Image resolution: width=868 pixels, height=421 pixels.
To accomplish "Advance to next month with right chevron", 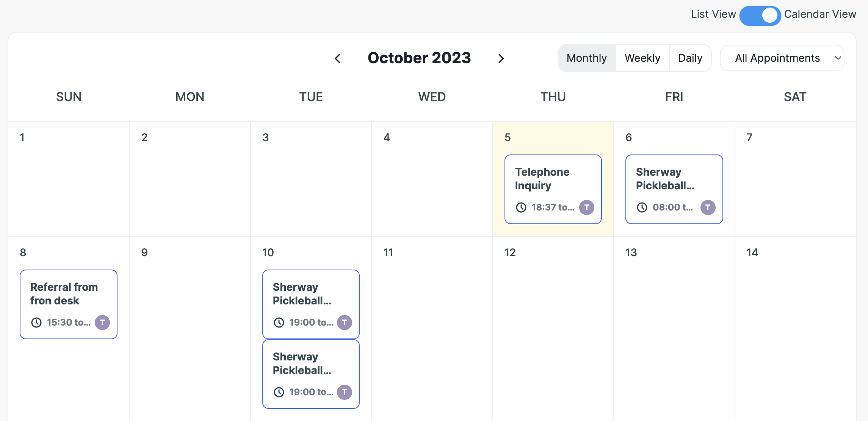I will coord(501,58).
